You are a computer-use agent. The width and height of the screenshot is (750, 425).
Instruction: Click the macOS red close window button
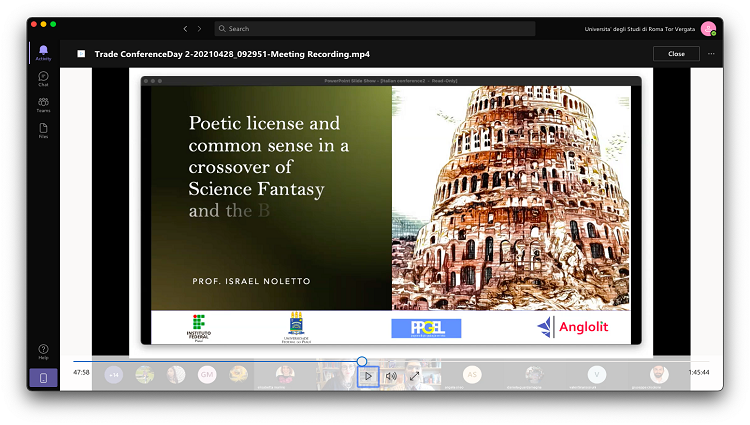click(x=33, y=24)
